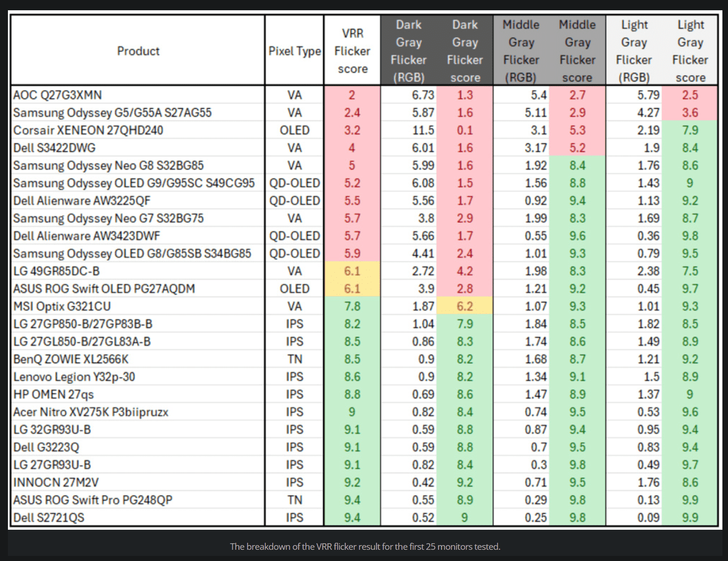Click yellow VRR score 6.1 for LG 49GR85DC-B
The width and height of the screenshot is (728, 561).
tap(352, 271)
